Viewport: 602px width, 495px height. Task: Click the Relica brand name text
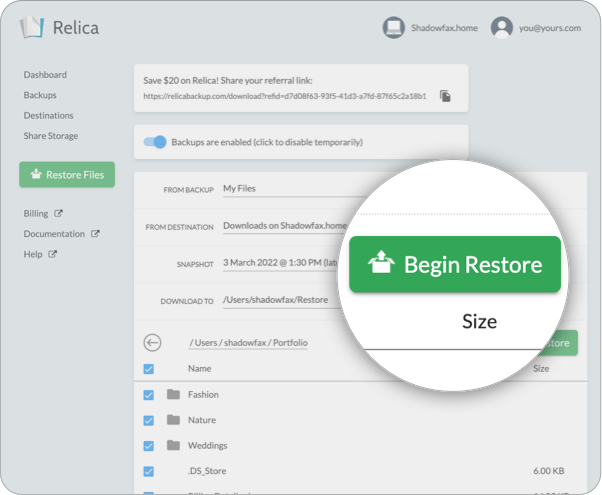76,28
